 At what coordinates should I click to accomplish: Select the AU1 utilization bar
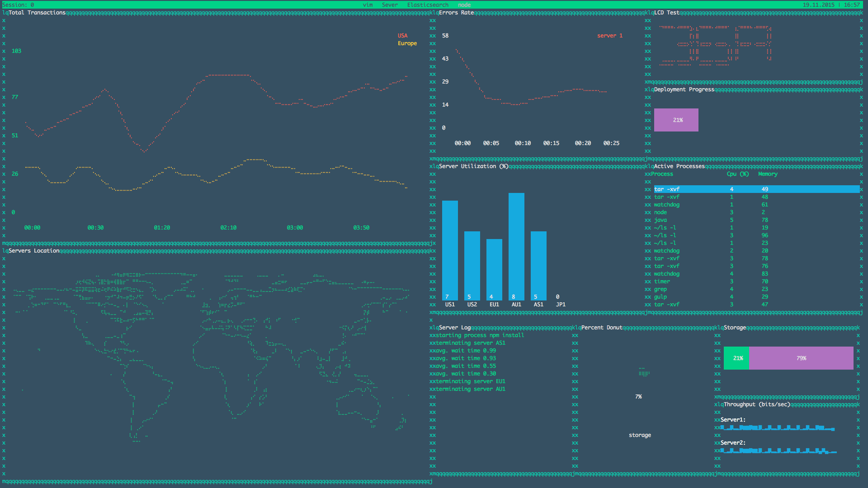pyautogui.click(x=516, y=247)
